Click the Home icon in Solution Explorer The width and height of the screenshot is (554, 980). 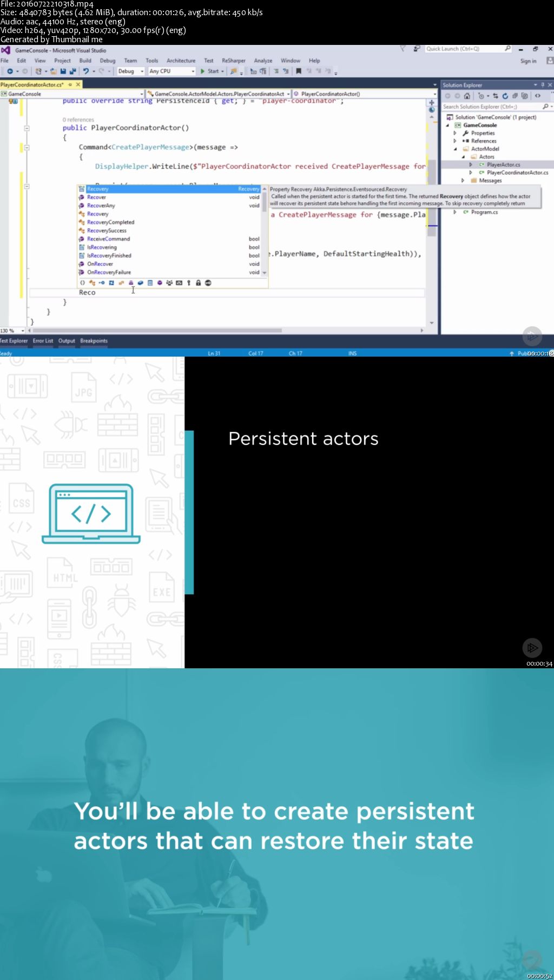click(x=467, y=96)
